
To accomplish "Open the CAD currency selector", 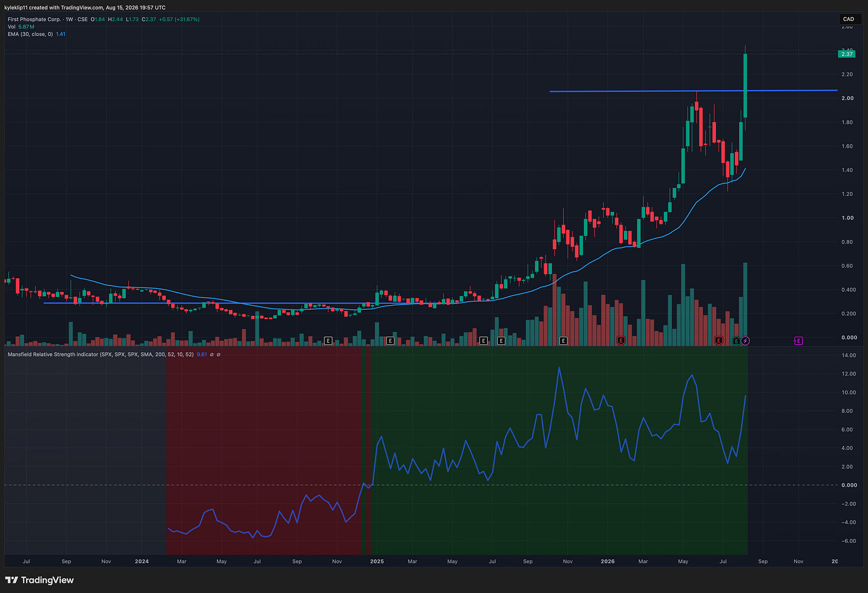I will [x=848, y=19].
